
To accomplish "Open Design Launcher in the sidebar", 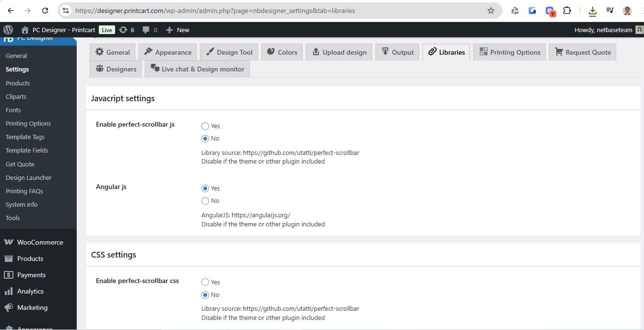I will click(x=29, y=177).
